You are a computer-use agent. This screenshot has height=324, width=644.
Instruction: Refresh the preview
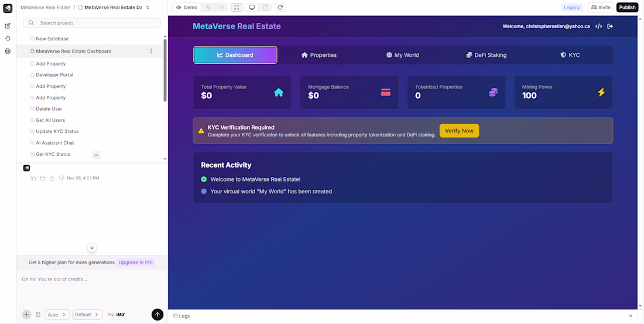click(x=280, y=8)
